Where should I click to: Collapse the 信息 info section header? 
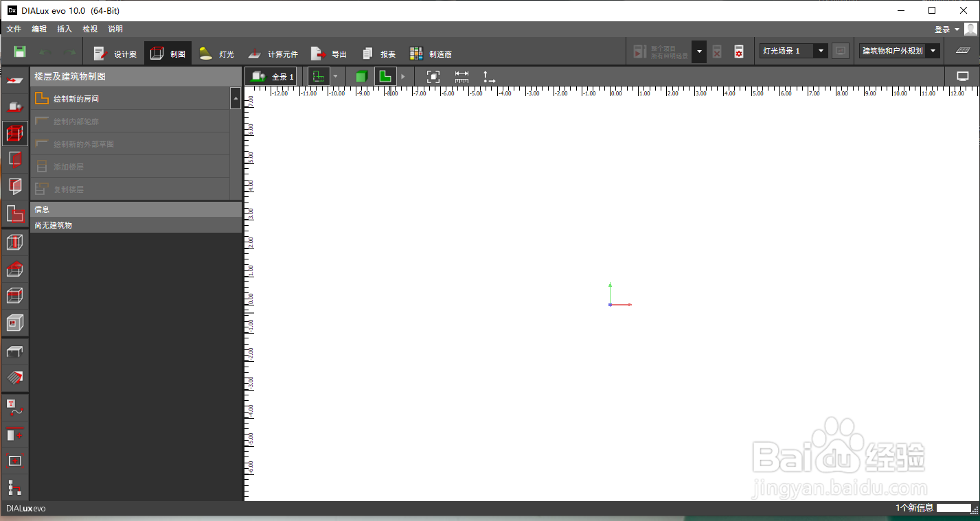tap(136, 209)
